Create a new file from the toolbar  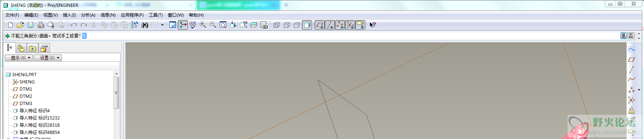(x=10, y=25)
